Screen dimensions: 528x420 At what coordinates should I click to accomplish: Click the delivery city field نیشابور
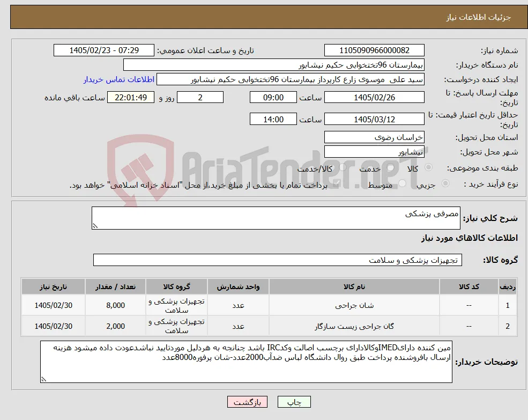374,152
